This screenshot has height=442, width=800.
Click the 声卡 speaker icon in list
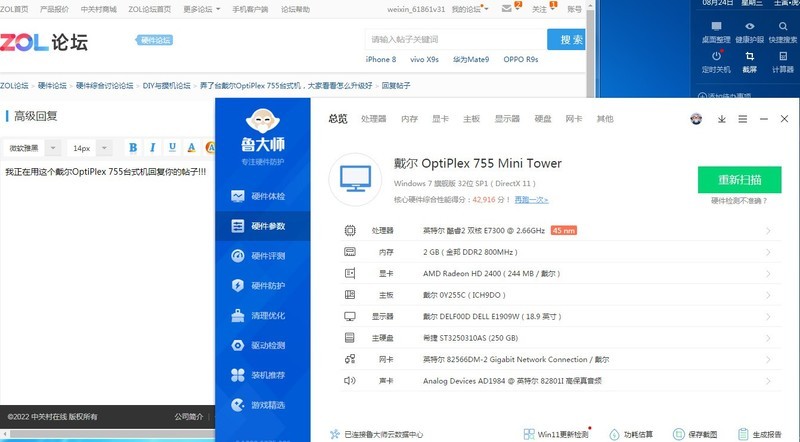[350, 381]
